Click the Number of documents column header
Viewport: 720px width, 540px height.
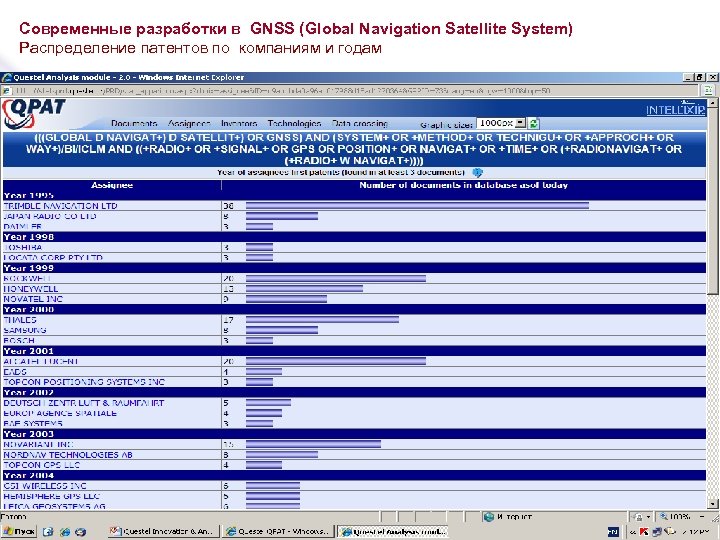point(463,185)
